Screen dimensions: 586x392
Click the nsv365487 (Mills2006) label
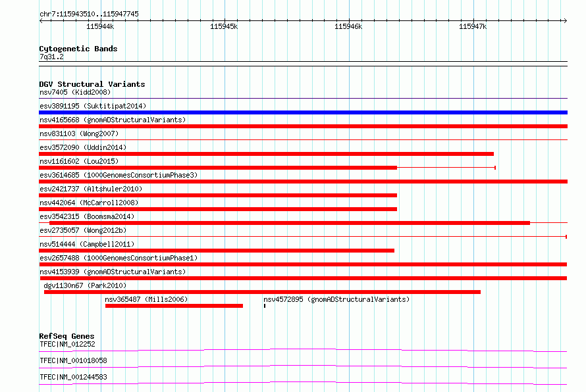(x=146, y=299)
